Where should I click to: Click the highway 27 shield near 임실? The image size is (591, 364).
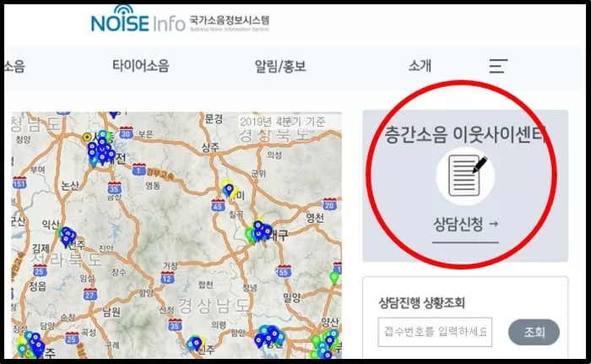[x=90, y=294]
